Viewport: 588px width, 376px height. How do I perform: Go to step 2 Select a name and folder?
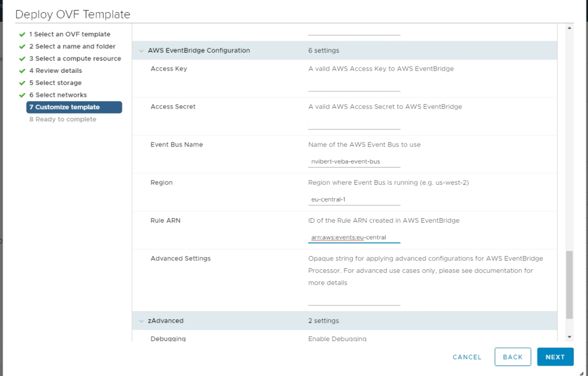(x=72, y=46)
